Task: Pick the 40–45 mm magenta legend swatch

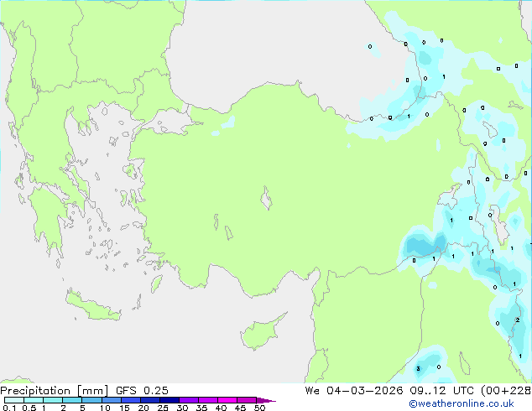Action: coord(227,400)
